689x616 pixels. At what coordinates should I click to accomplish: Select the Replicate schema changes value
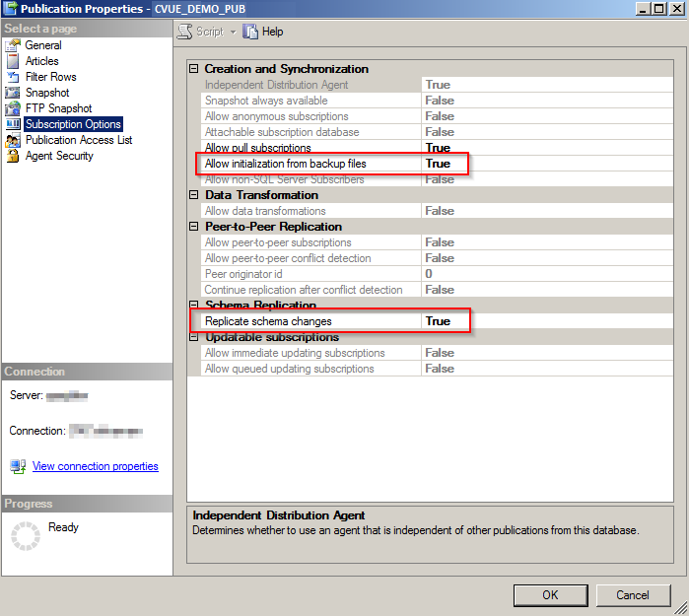[438, 321]
